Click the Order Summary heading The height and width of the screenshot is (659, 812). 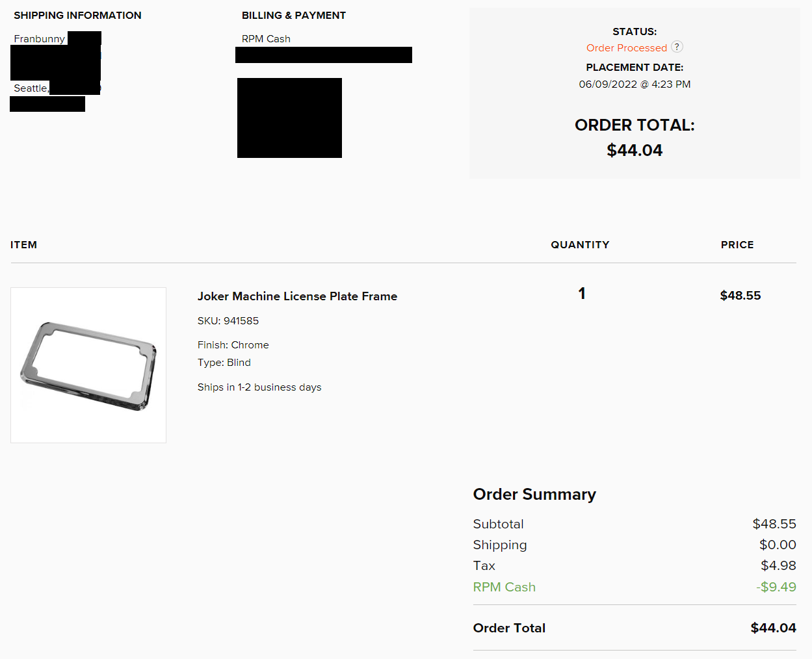coord(534,495)
